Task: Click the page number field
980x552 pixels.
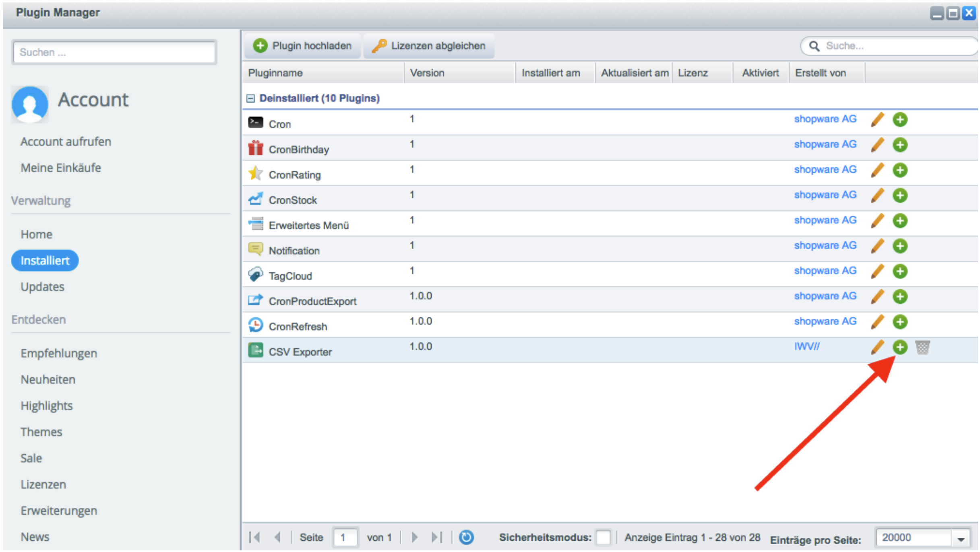Action: [345, 538]
